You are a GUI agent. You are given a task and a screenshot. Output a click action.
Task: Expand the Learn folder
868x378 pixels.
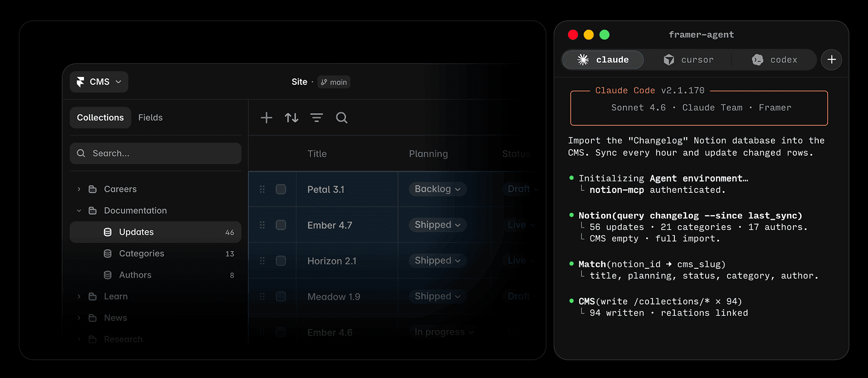point(79,296)
